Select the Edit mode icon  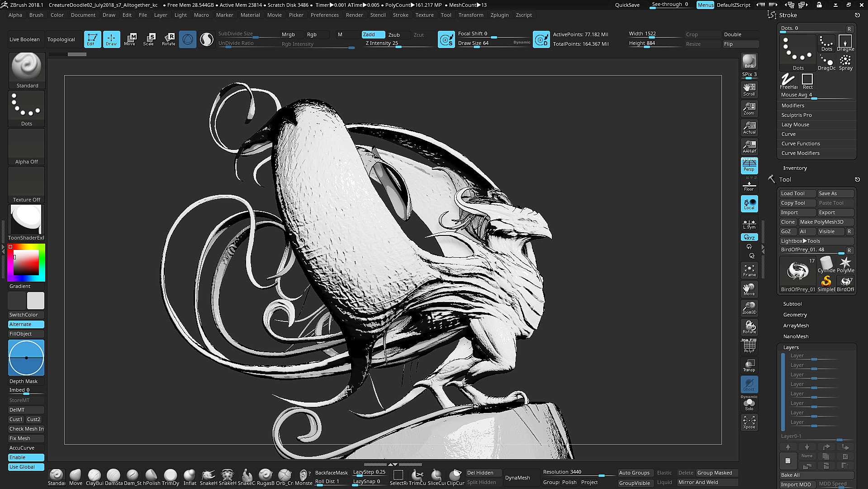coord(92,39)
